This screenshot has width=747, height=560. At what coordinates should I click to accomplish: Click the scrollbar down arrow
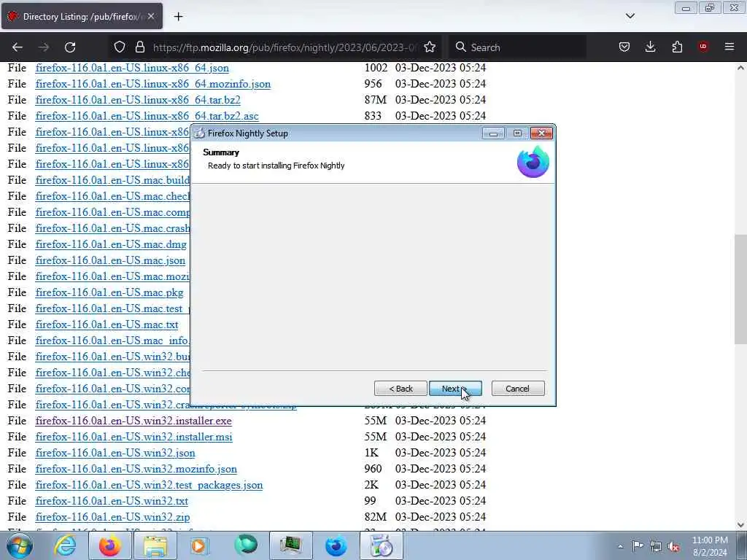(740, 524)
